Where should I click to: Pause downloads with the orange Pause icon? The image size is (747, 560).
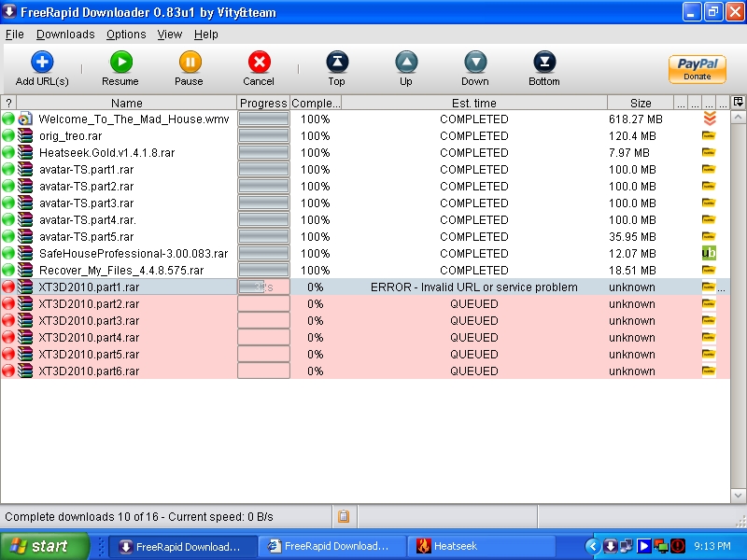click(x=189, y=63)
